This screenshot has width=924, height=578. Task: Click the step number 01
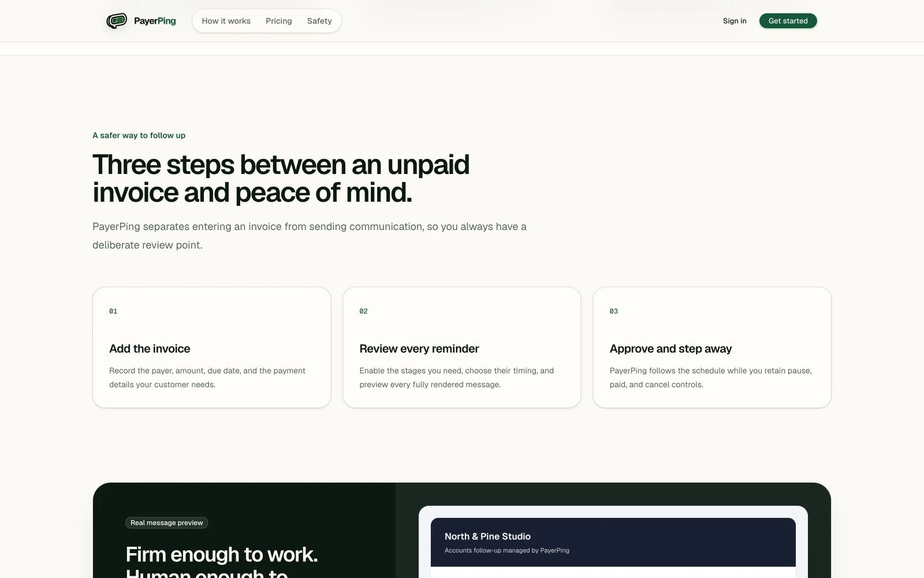(113, 311)
